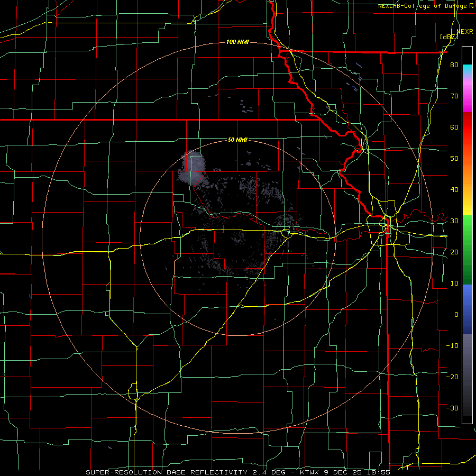This screenshot has width=476, height=476.
Task: Click the 50 value on the dBZ scale
Action: [x=454, y=159]
